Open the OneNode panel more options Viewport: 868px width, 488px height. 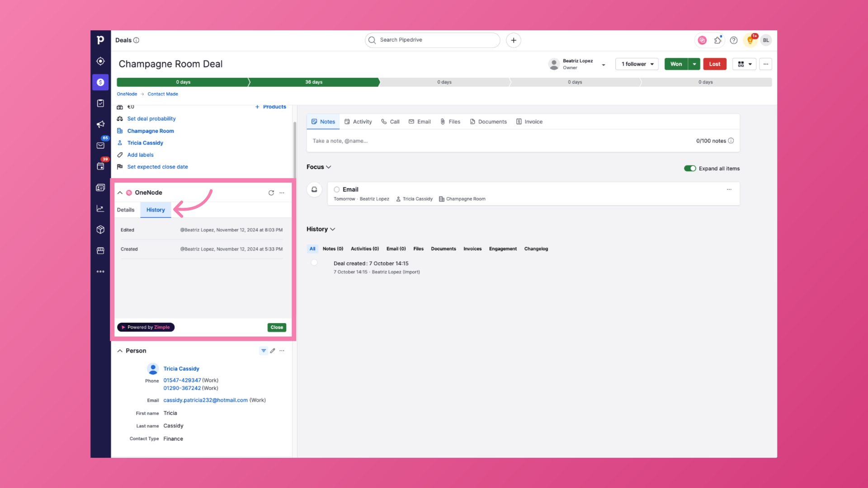[x=282, y=193]
